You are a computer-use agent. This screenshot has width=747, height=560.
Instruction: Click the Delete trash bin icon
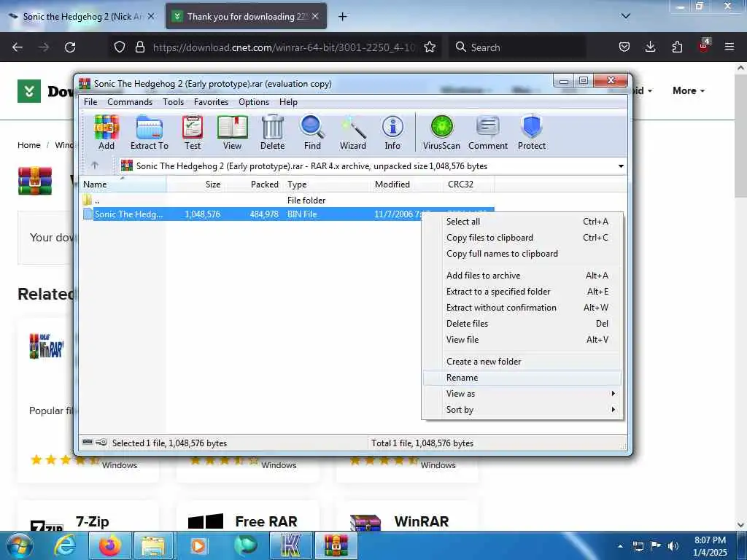[x=273, y=133]
